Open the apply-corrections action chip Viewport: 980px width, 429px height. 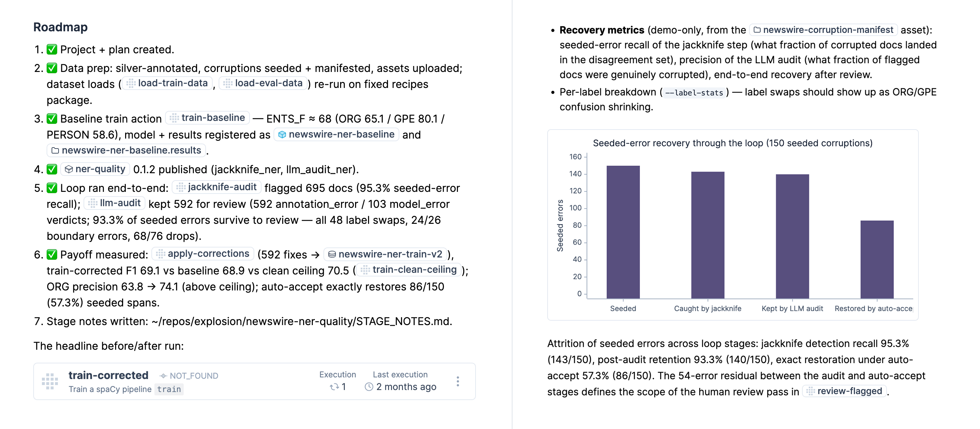[203, 254]
